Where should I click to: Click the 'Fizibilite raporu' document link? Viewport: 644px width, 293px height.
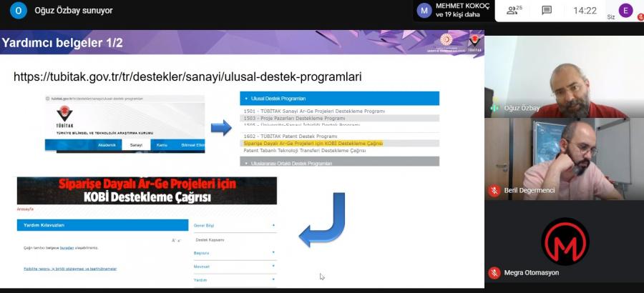[x=69, y=269]
